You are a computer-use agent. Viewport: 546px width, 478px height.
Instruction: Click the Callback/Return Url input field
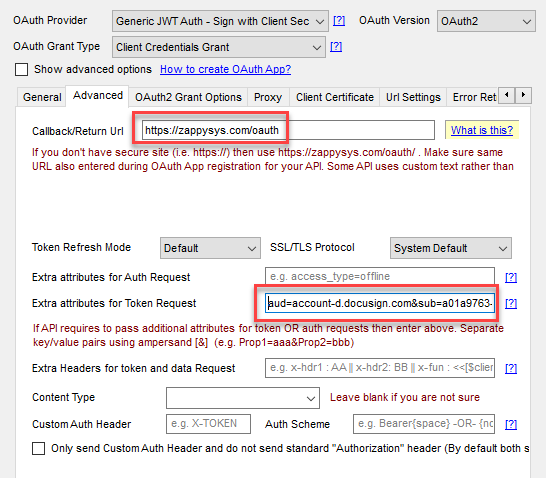point(288,130)
